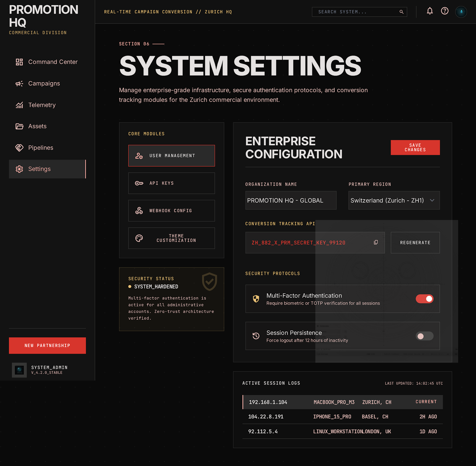
Task: Open Telemetry section
Action: [47, 105]
